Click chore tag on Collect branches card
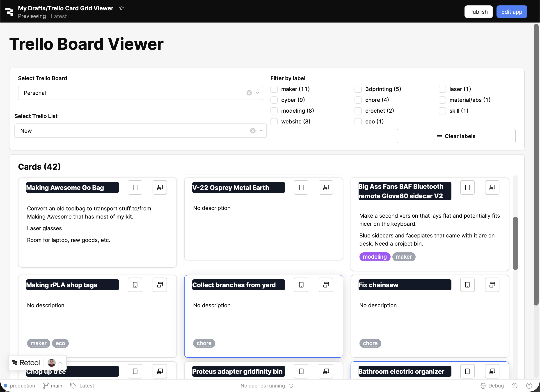540x392 pixels. [x=204, y=343]
